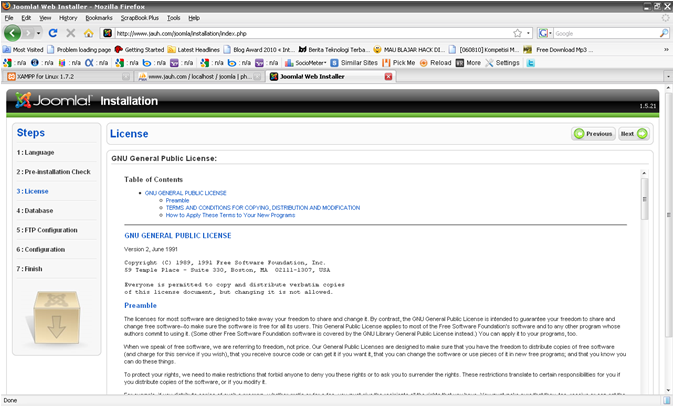Open the History menu
This screenshot has width=675, height=409.
(68, 18)
